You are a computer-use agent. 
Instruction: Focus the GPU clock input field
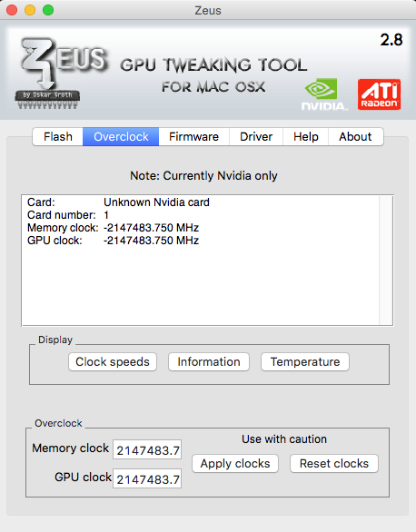point(147,478)
